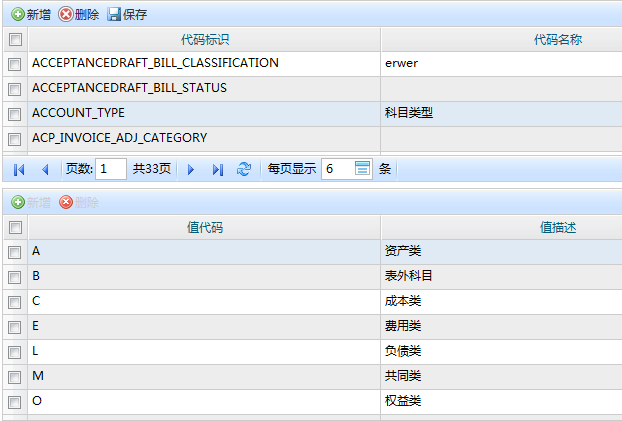The height and width of the screenshot is (421, 622).
Task: Click the green 新增 add icon in top toolbar
Action: point(18,15)
